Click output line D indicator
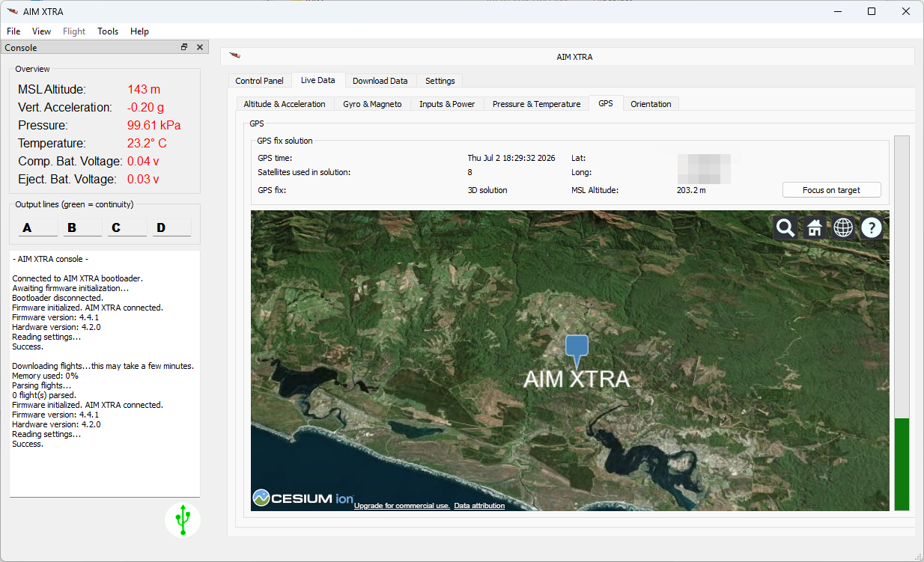 pos(171,227)
